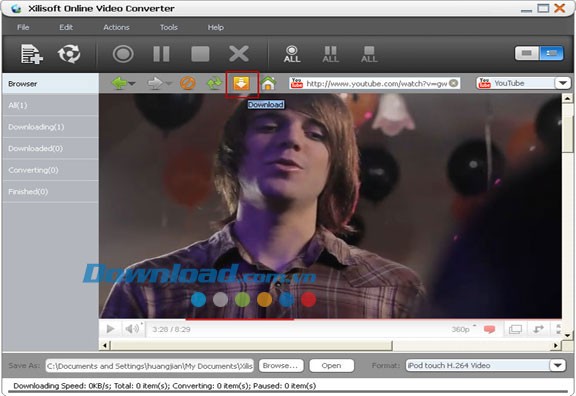Screen dimensions: 576x396
Task: Click the Open folder button
Action: tap(331, 366)
